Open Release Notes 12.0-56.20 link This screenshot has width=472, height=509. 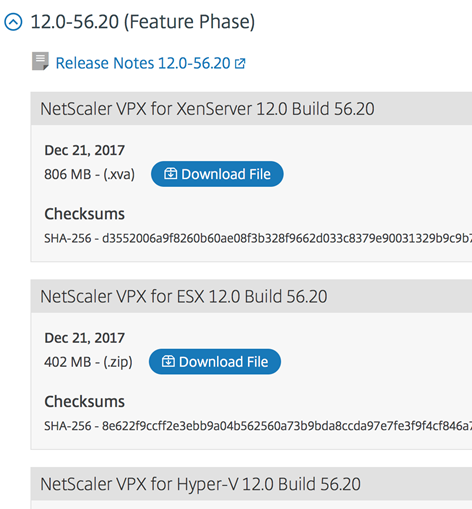[x=143, y=63]
